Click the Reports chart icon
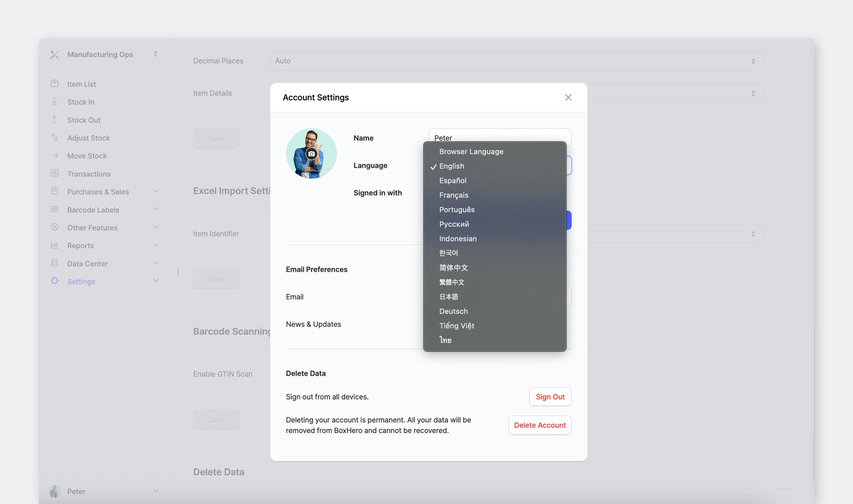The image size is (853, 504). pos(54,245)
